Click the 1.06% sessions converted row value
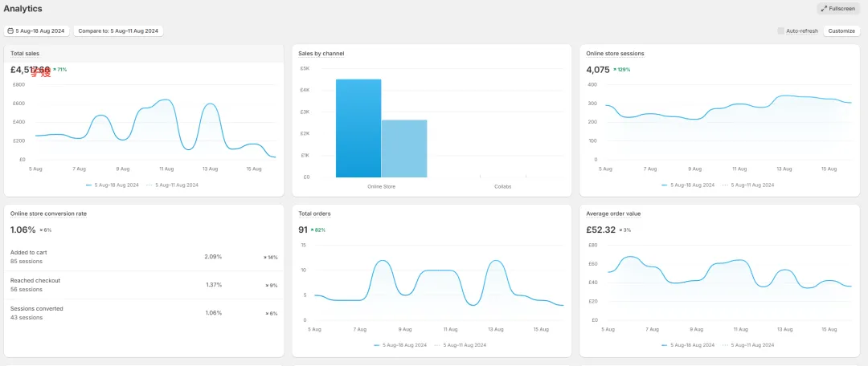This screenshot has width=868, height=366. click(214, 313)
